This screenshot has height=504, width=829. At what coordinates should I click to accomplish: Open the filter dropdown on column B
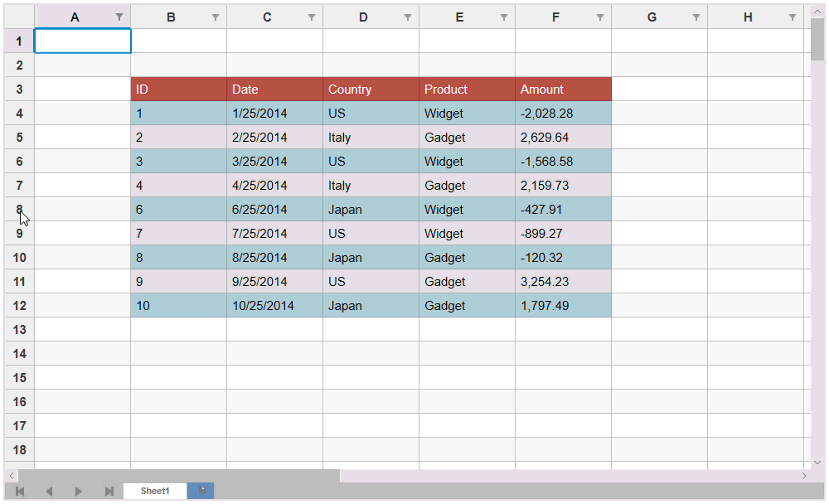coord(216,17)
